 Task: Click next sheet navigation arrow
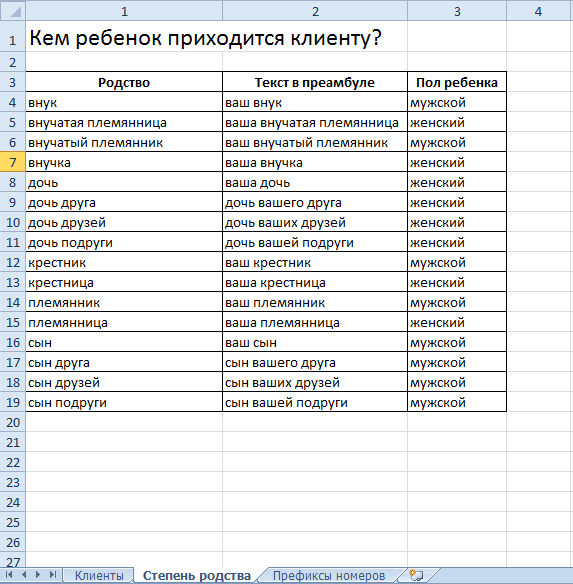tap(38, 574)
